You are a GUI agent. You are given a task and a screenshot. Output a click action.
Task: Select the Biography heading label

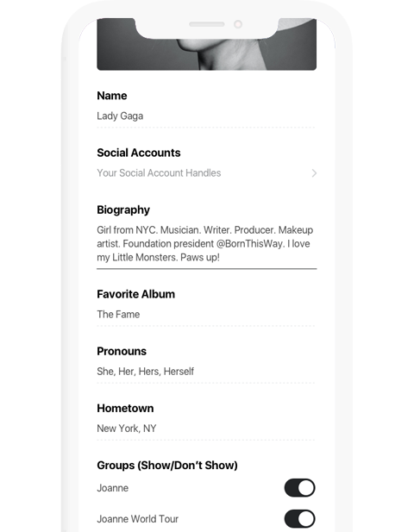[123, 210]
